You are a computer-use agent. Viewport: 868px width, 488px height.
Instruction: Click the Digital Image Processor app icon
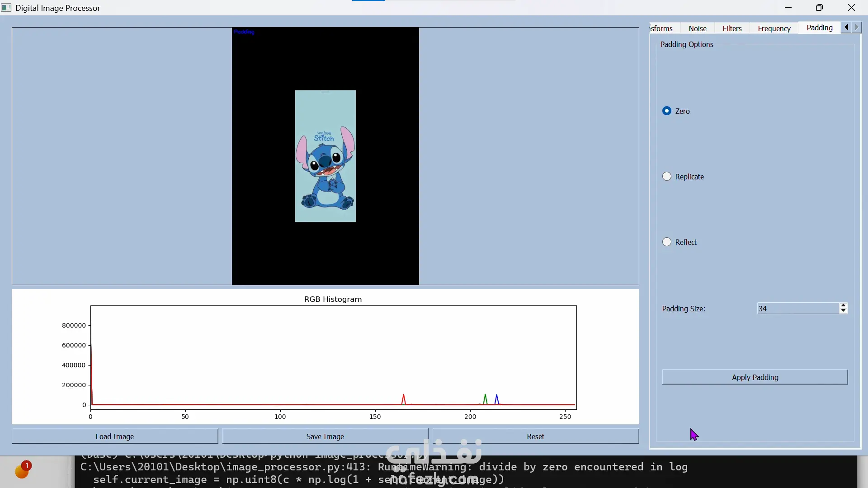(6, 8)
